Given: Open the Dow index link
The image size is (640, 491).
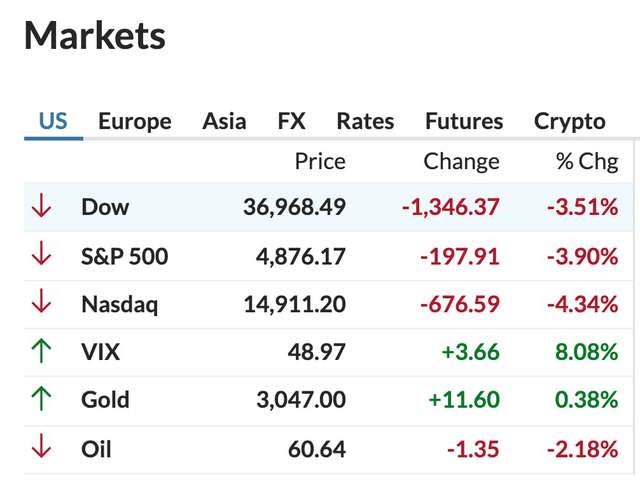Looking at the screenshot, I should point(105,207).
